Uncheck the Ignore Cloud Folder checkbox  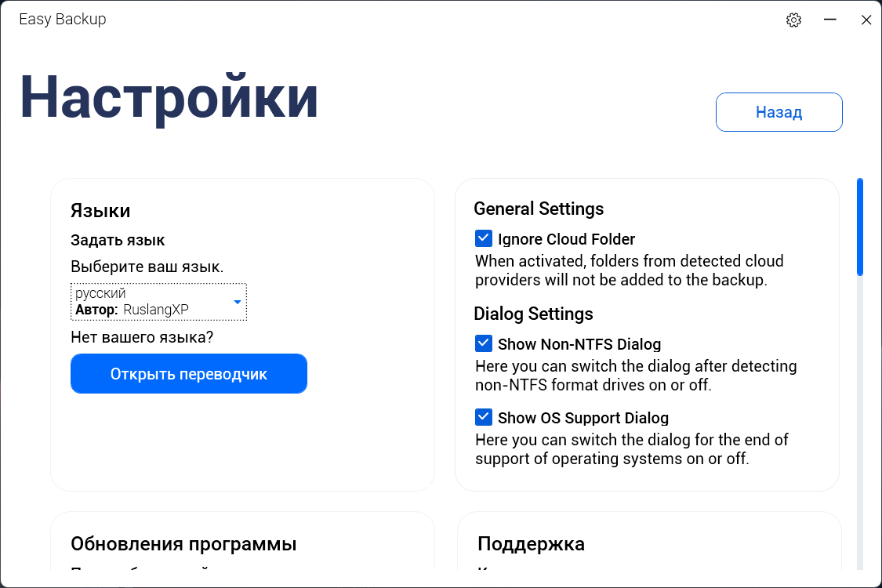484,238
